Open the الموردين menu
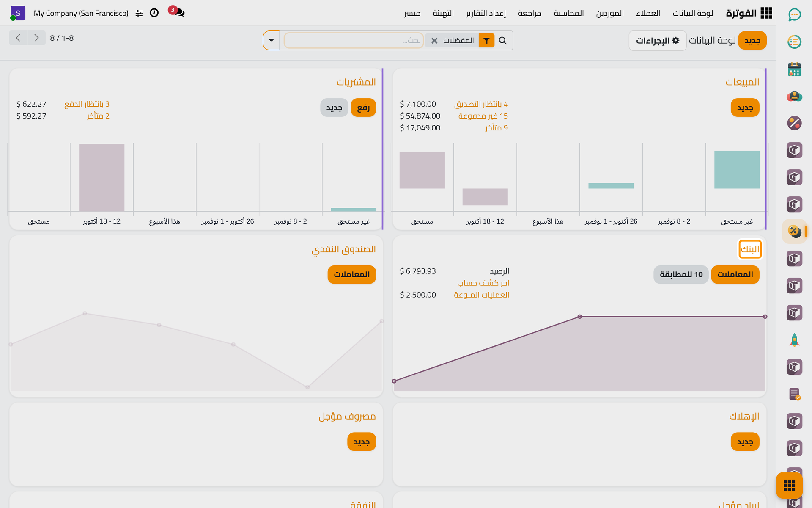The image size is (812, 508). click(x=610, y=13)
